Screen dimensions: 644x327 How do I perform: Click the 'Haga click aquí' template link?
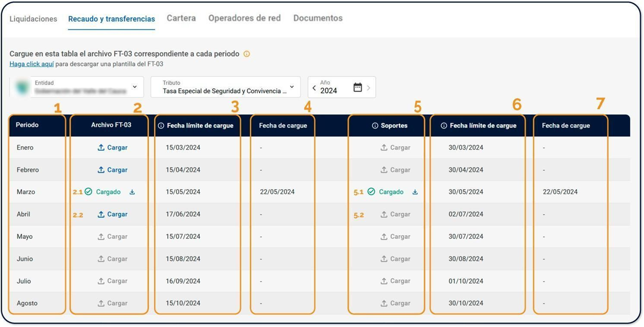[31, 64]
